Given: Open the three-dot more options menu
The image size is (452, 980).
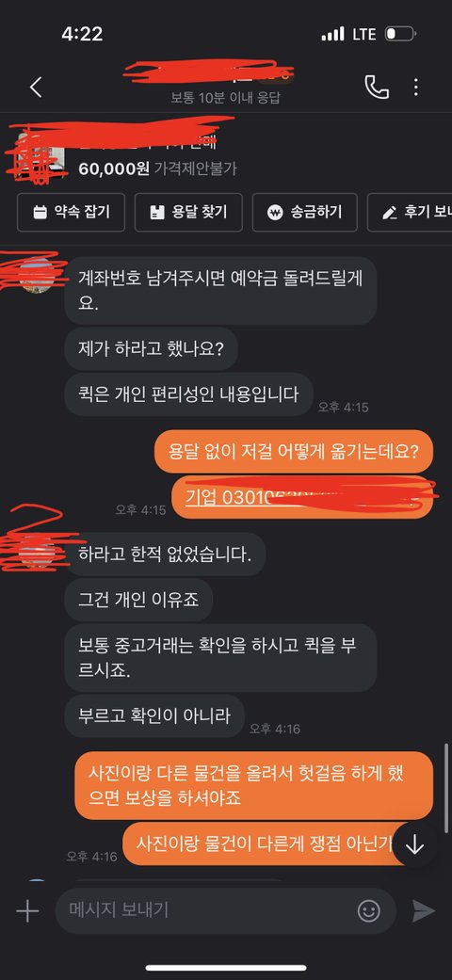Looking at the screenshot, I should pyautogui.click(x=415, y=87).
